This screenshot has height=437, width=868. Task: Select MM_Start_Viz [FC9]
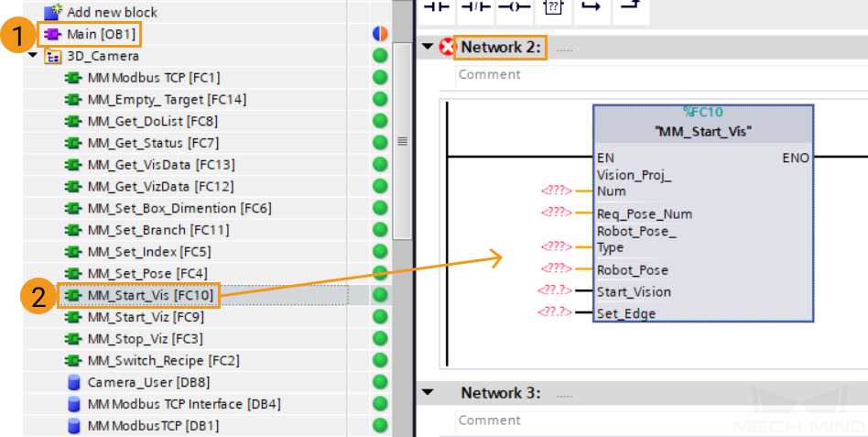tap(146, 317)
